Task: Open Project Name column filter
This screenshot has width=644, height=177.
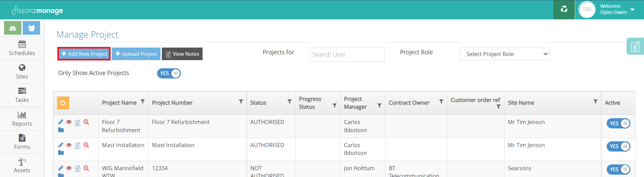Action: (x=143, y=102)
